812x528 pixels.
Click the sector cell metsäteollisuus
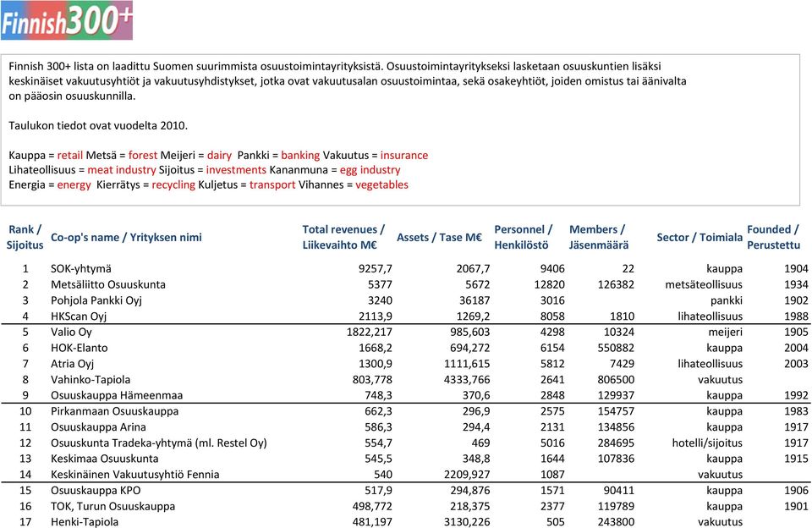[x=704, y=284]
